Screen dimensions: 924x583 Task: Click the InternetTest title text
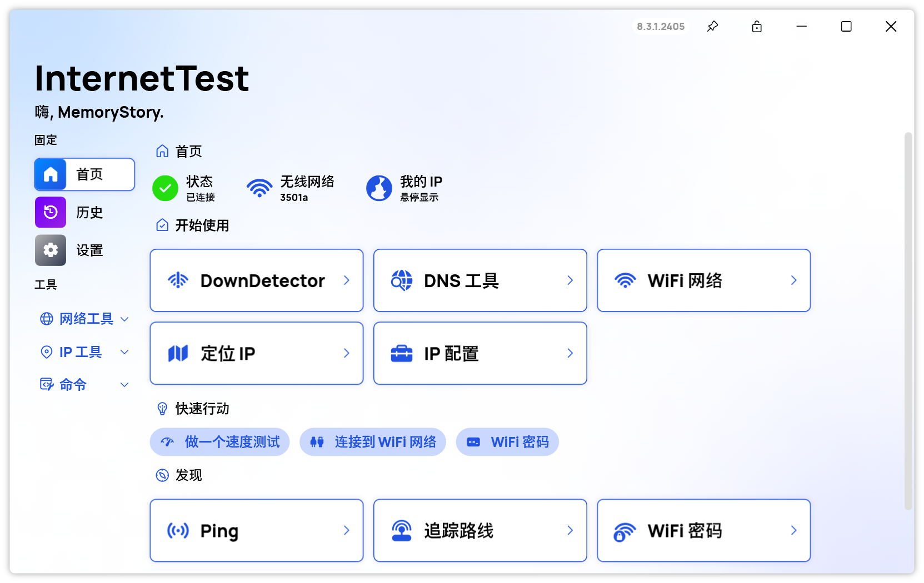pos(142,78)
